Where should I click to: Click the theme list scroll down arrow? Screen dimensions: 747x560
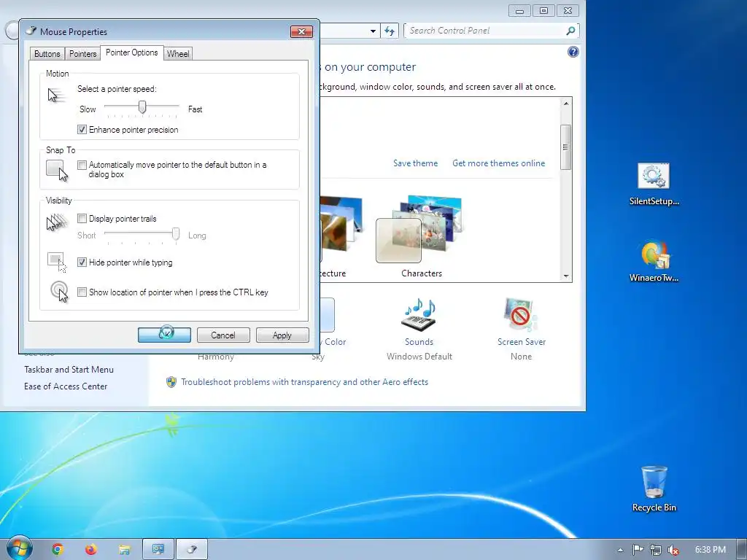[x=566, y=276]
